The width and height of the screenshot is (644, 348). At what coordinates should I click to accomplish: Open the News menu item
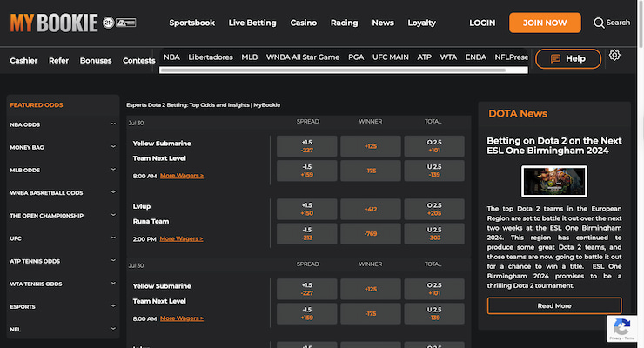[383, 23]
